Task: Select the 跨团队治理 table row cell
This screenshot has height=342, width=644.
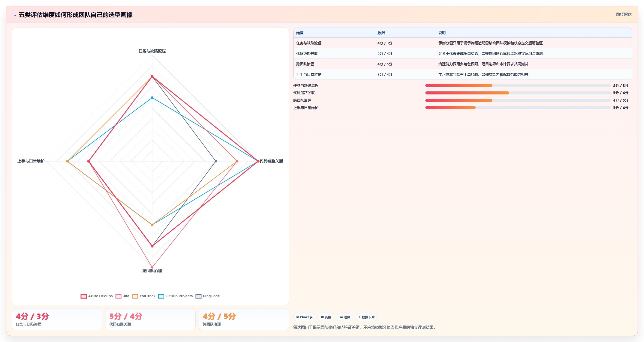Action: pyautogui.click(x=305, y=64)
